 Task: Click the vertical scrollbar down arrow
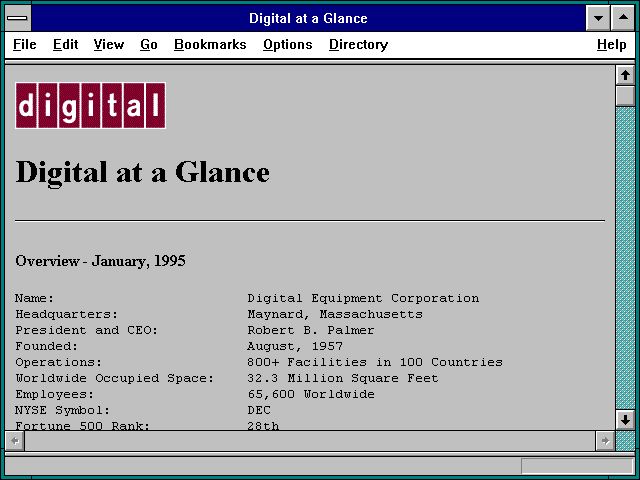tap(625, 420)
